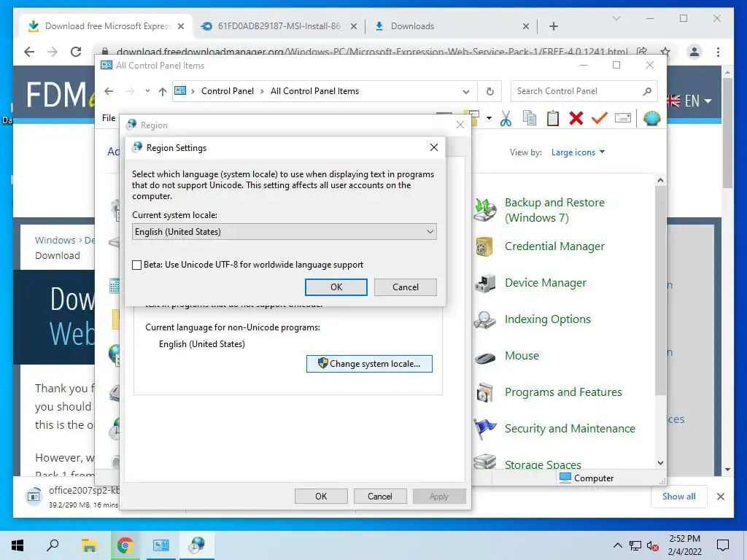The image size is (747, 560).
Task: Click OK in Region Settings dialog
Action: [336, 287]
